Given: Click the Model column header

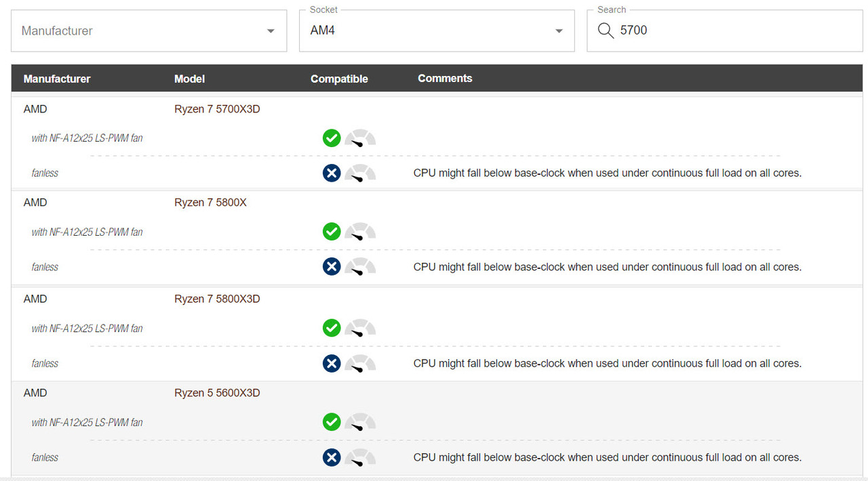Looking at the screenshot, I should pyautogui.click(x=189, y=79).
